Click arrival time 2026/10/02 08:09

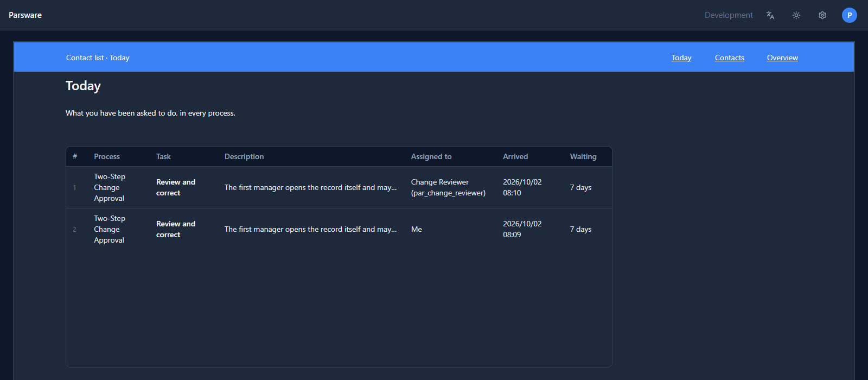(x=522, y=229)
